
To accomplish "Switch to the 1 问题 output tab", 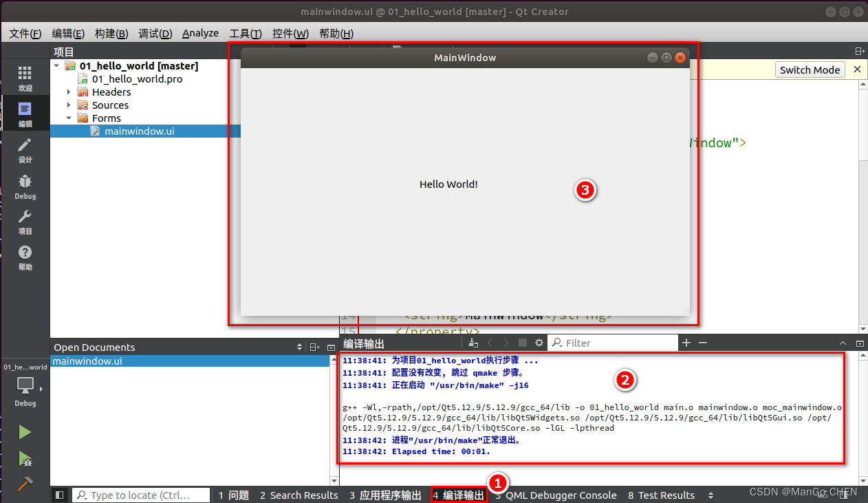I will point(233,495).
